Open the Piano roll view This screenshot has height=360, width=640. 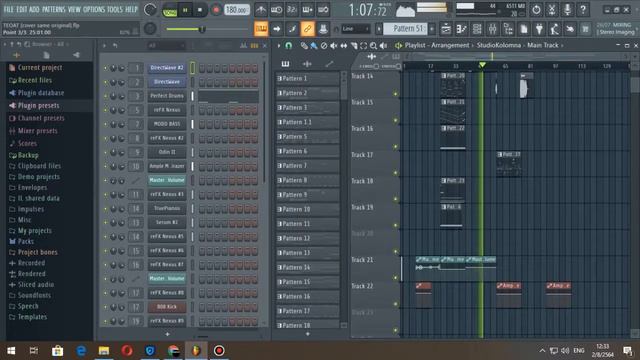(x=462, y=29)
